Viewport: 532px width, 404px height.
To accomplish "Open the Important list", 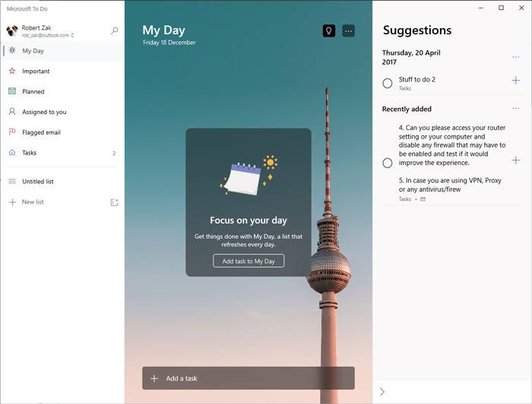I will tap(62, 71).
